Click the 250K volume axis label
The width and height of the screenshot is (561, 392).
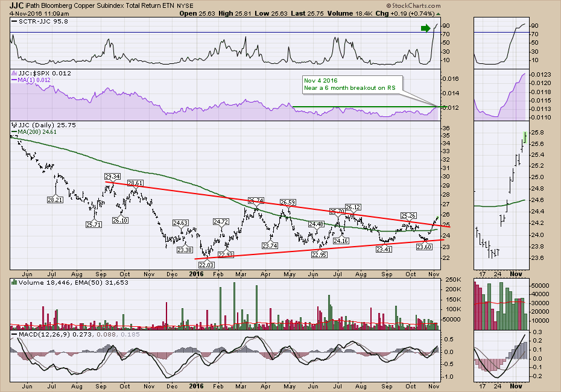(453, 280)
